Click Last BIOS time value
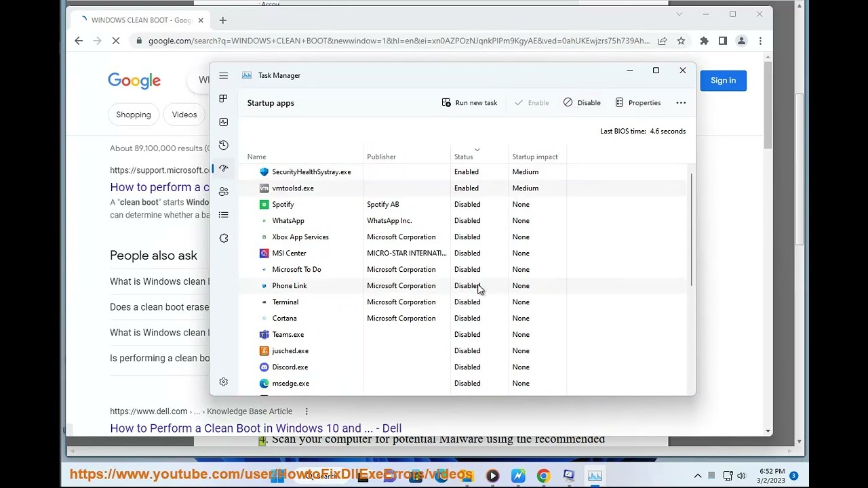The image size is (868, 488). (x=668, y=131)
